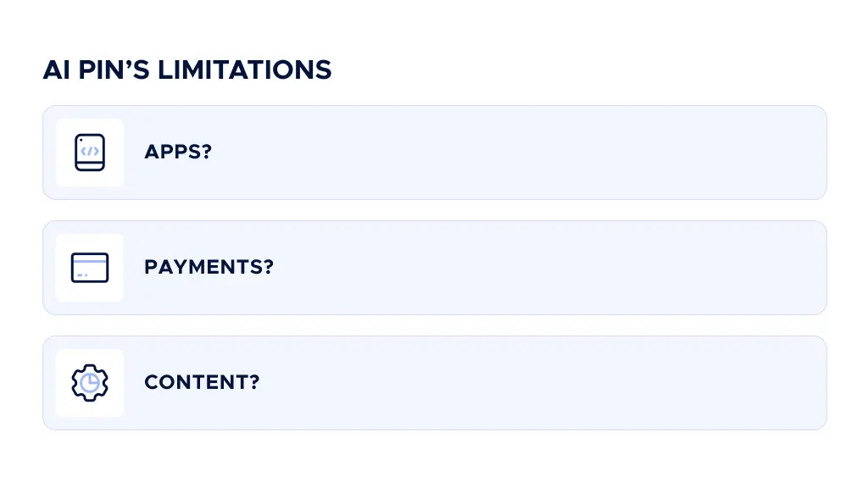868x488 pixels.
Task: Click the AI PIN'S LIMITATIONS heading
Action: (x=186, y=69)
